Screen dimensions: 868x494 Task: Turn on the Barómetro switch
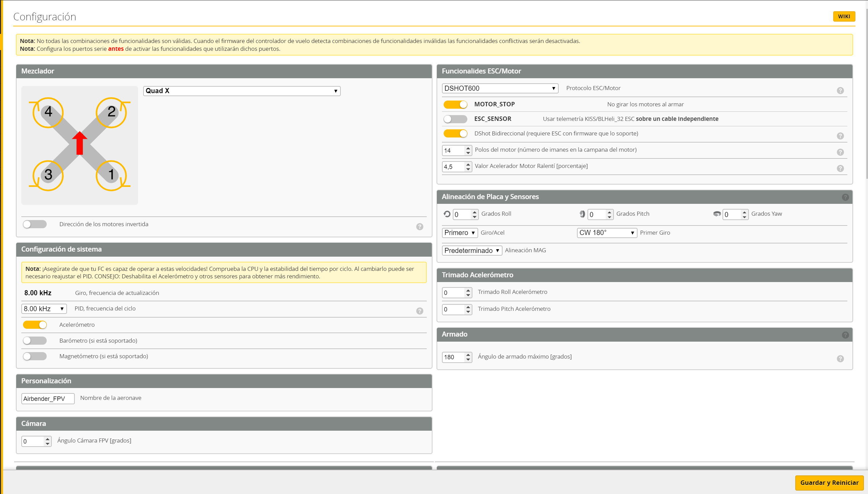coord(35,341)
